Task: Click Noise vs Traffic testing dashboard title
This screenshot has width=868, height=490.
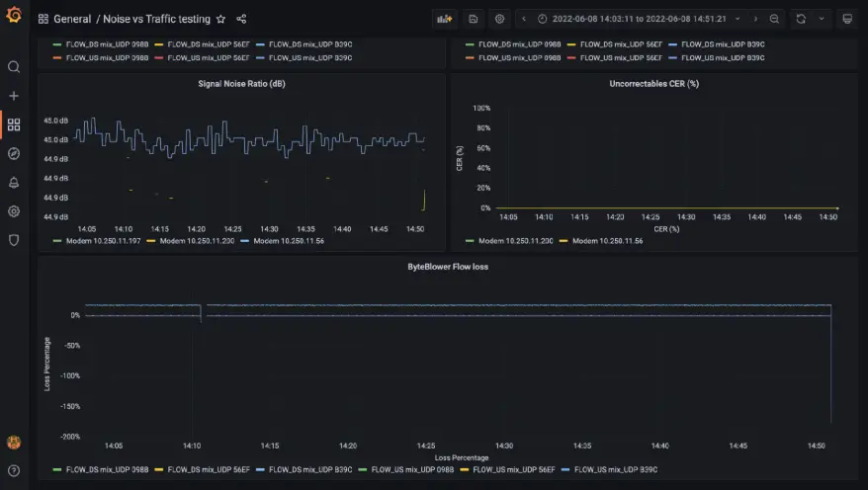Action: [x=156, y=19]
